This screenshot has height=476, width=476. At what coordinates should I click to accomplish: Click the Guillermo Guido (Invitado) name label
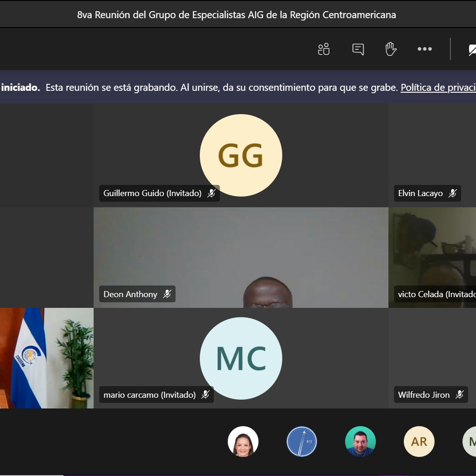(152, 193)
